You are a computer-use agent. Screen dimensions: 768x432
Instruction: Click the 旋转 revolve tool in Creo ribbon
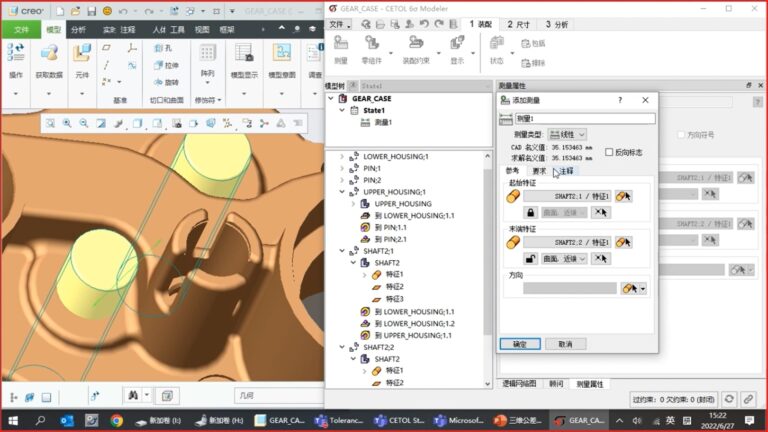coord(166,82)
